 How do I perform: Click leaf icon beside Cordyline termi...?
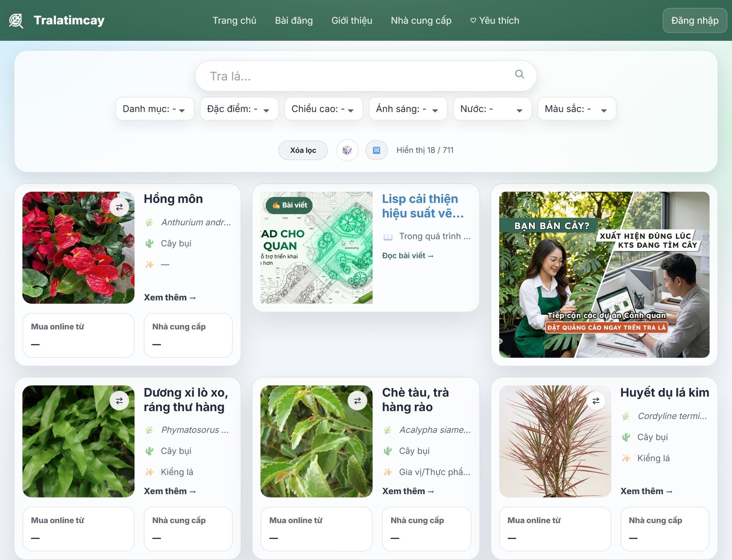[x=626, y=416]
